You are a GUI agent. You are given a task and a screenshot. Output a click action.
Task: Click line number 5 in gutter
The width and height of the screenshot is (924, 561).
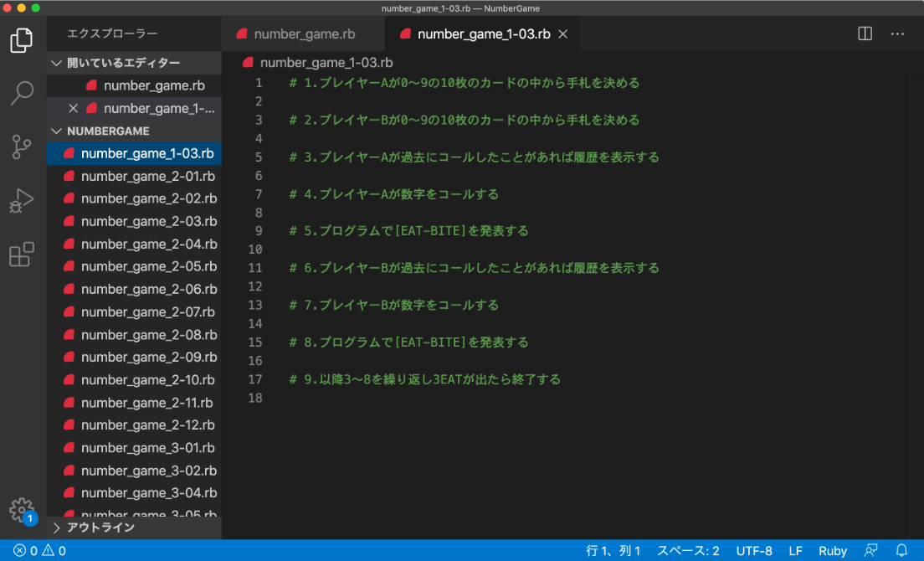[258, 157]
